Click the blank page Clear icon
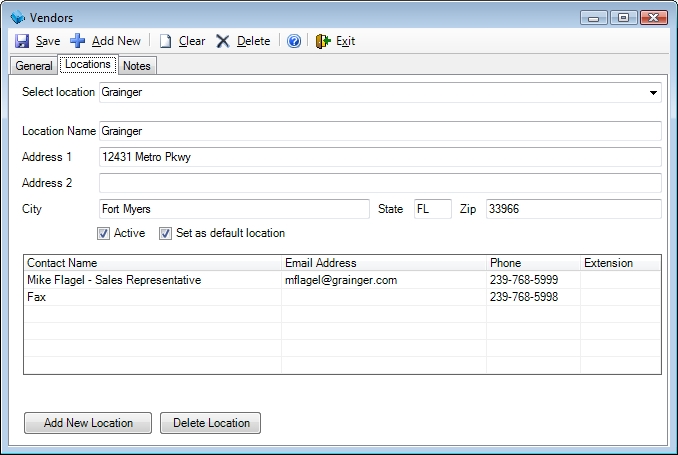This screenshot has height=455, width=678. 165,41
